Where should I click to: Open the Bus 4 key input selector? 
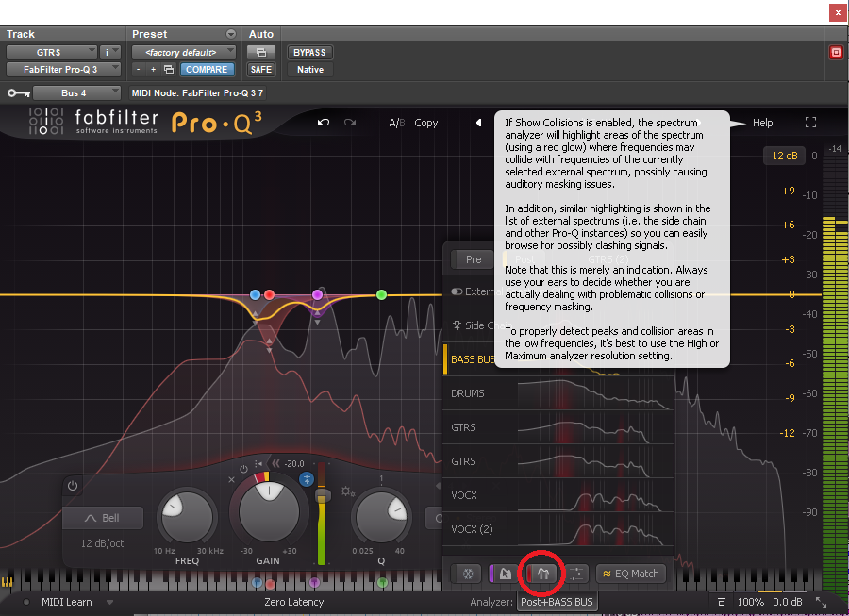point(76,93)
